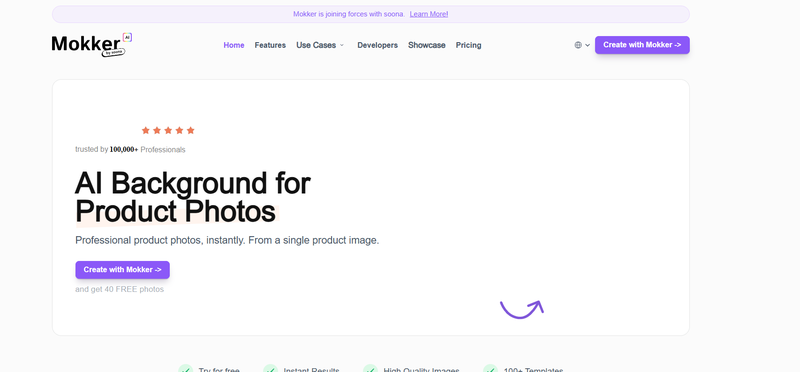The height and width of the screenshot is (372, 800).
Task: Open the Developers nav item
Action: [378, 45]
